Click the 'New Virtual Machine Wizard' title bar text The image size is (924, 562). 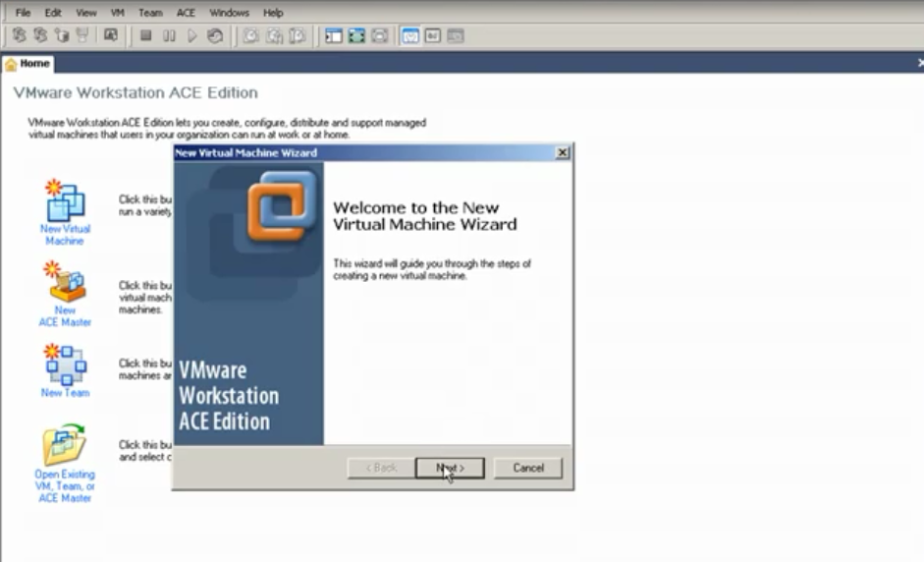point(245,152)
